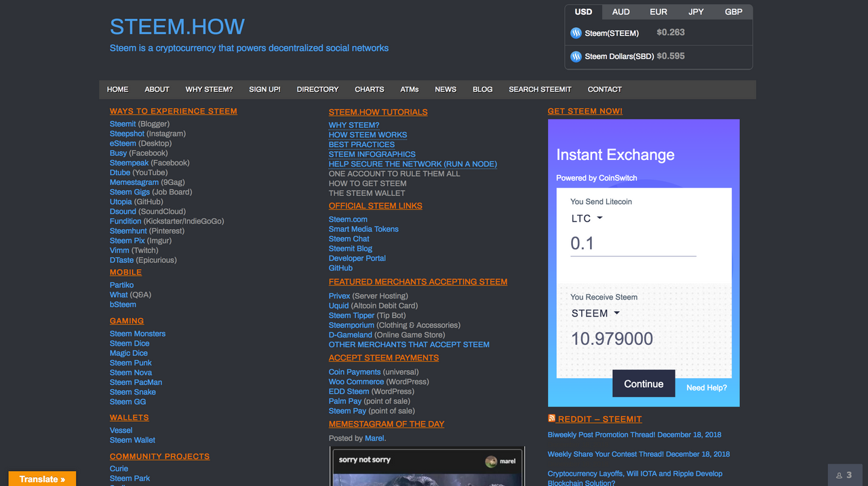Open the STEEM INFOGRAPHICS tutorial
868x486 pixels.
(x=372, y=155)
